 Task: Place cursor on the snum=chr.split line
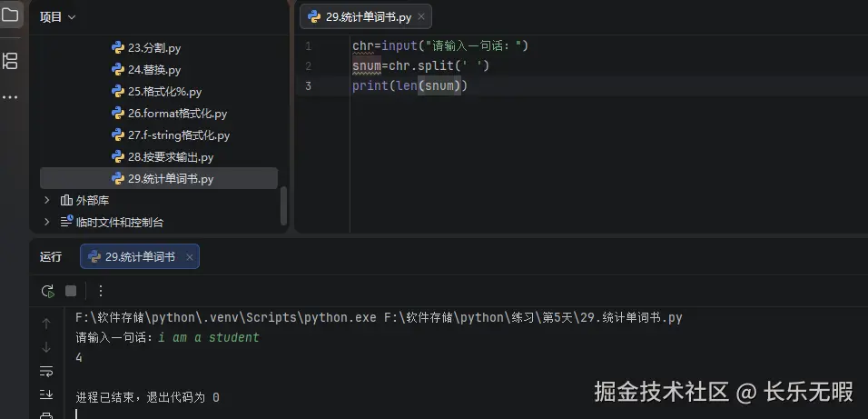[420, 66]
